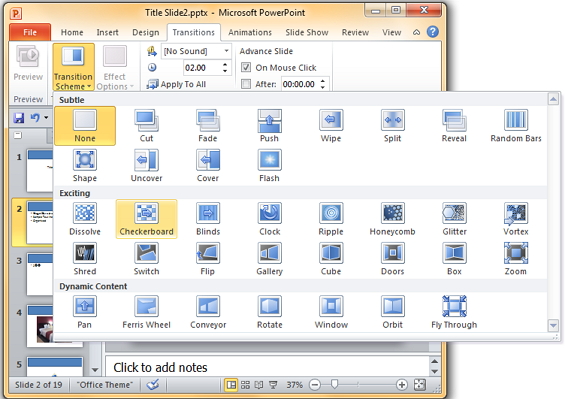Select the Pan dynamic transition
The image size is (565, 399).
pos(85,312)
